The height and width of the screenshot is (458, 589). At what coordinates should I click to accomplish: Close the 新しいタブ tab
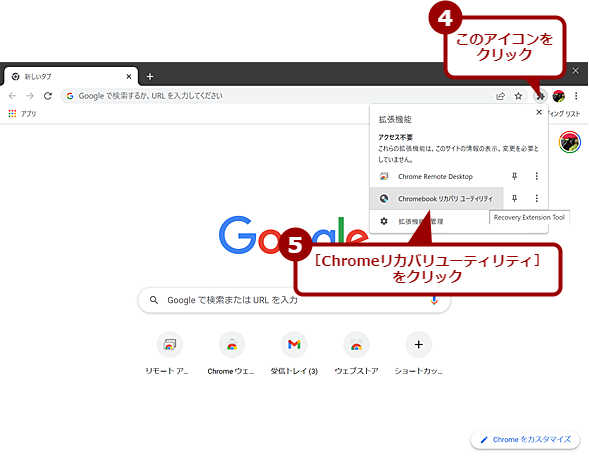point(129,77)
